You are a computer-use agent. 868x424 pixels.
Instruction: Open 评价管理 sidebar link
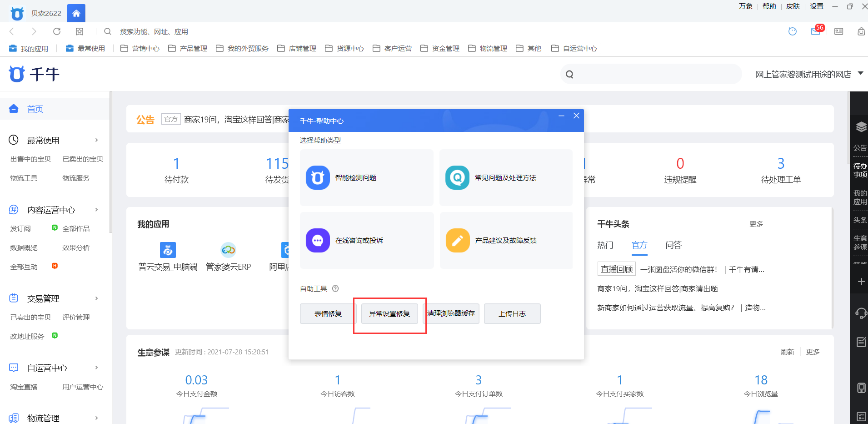click(x=76, y=317)
